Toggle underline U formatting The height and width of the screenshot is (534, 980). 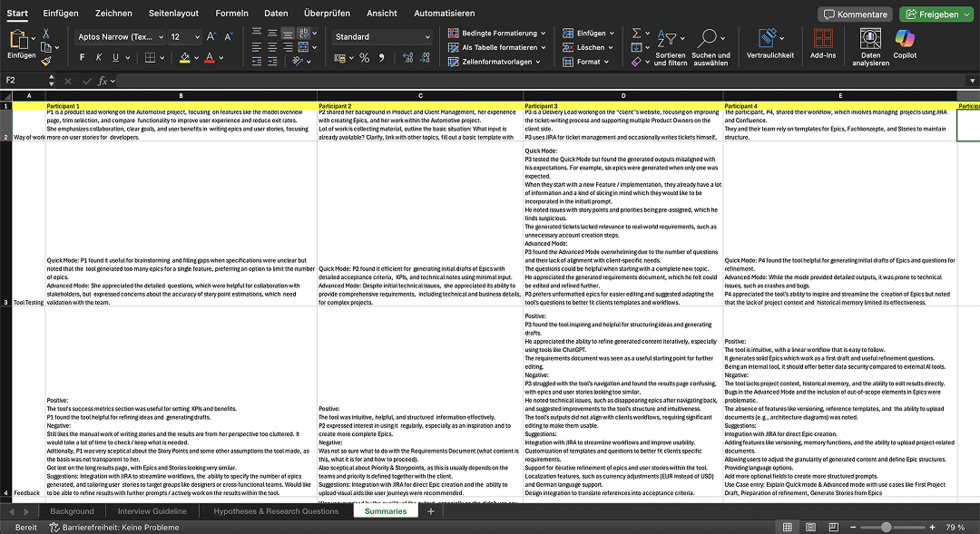tap(115, 57)
